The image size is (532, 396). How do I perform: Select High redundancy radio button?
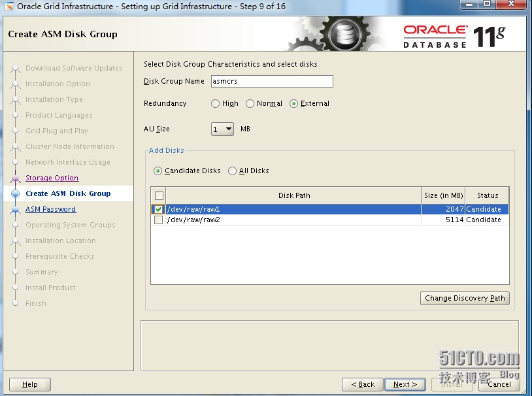tap(215, 103)
